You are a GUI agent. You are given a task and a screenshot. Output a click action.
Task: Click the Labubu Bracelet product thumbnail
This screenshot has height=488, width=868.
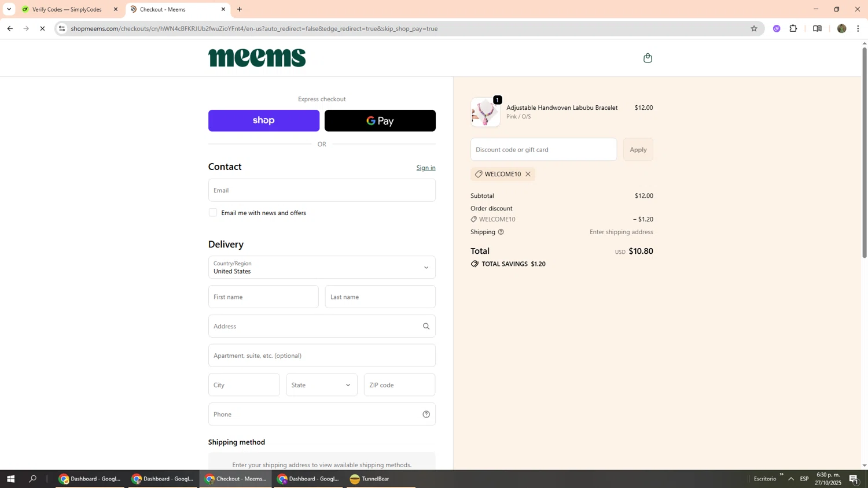[485, 112]
